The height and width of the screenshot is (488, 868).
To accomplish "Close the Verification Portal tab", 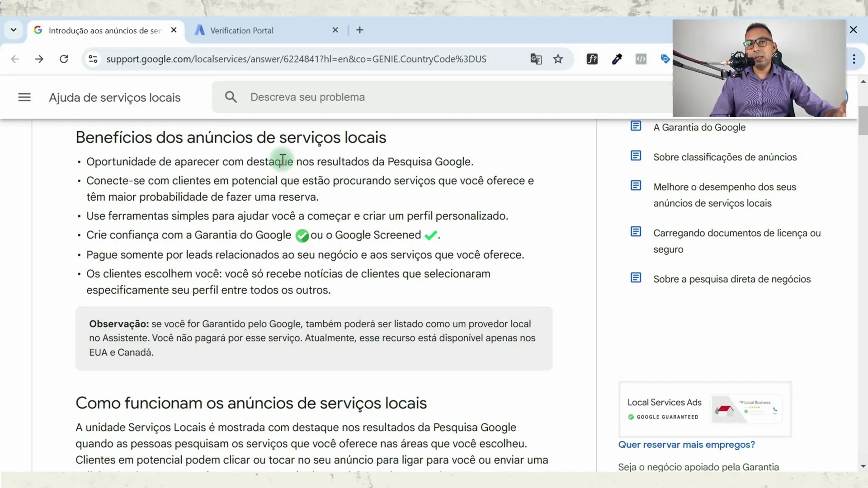I will (335, 30).
